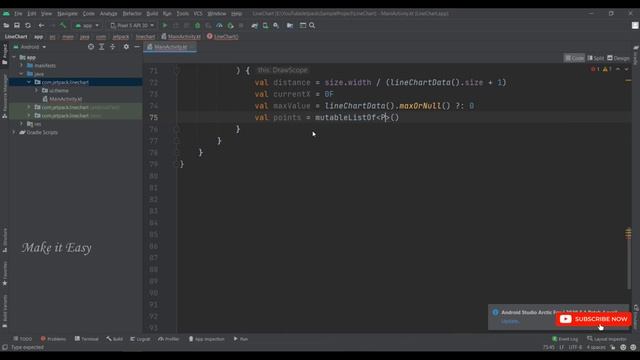Click the 4 spaces indent status entry
The image size is (640, 360).
(596, 347)
